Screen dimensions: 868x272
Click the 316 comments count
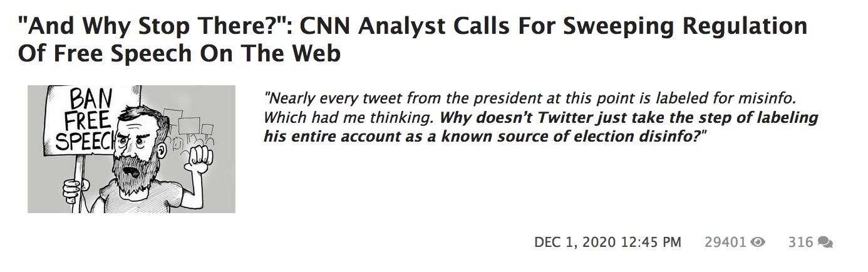[800, 242]
